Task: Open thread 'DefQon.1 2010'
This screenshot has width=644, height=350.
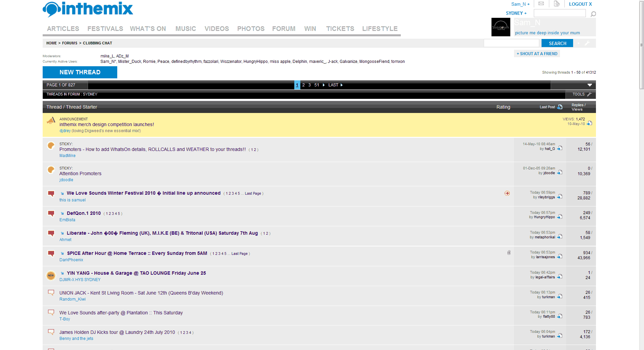Action: click(84, 213)
